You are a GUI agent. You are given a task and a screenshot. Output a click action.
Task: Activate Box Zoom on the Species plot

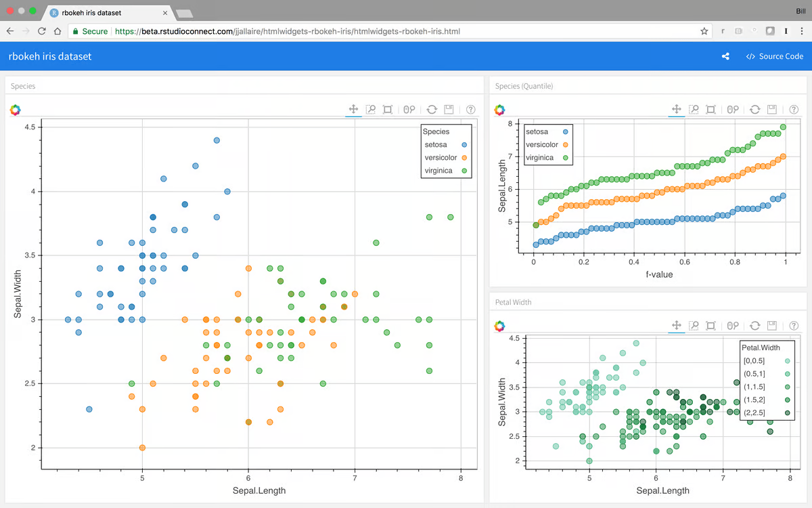click(x=370, y=109)
